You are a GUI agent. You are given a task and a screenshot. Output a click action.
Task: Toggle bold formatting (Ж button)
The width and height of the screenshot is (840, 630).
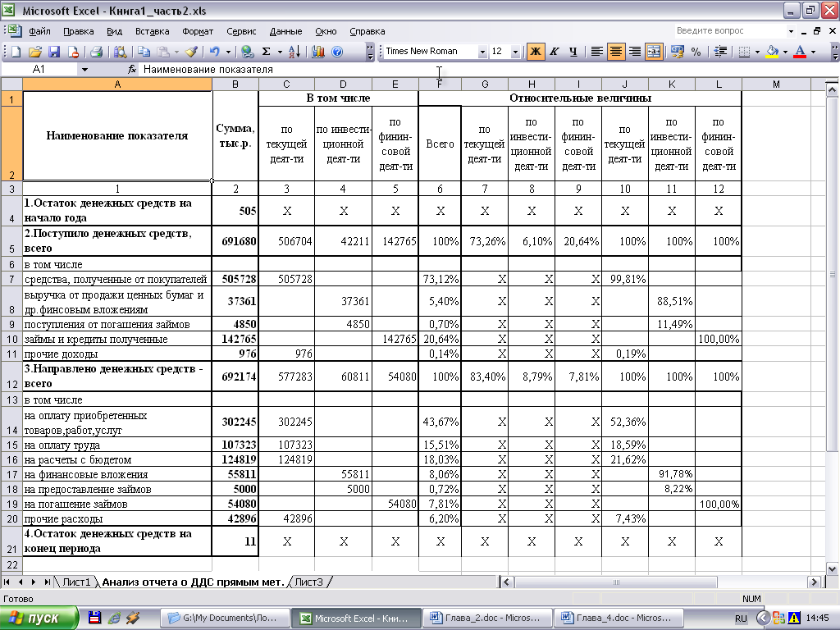pos(535,52)
